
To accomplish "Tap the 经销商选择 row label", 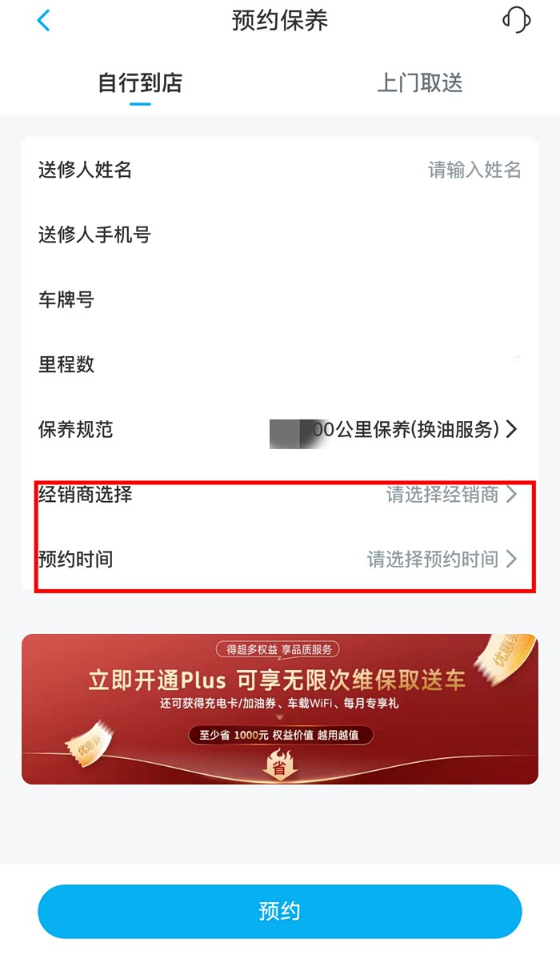I will [85, 494].
